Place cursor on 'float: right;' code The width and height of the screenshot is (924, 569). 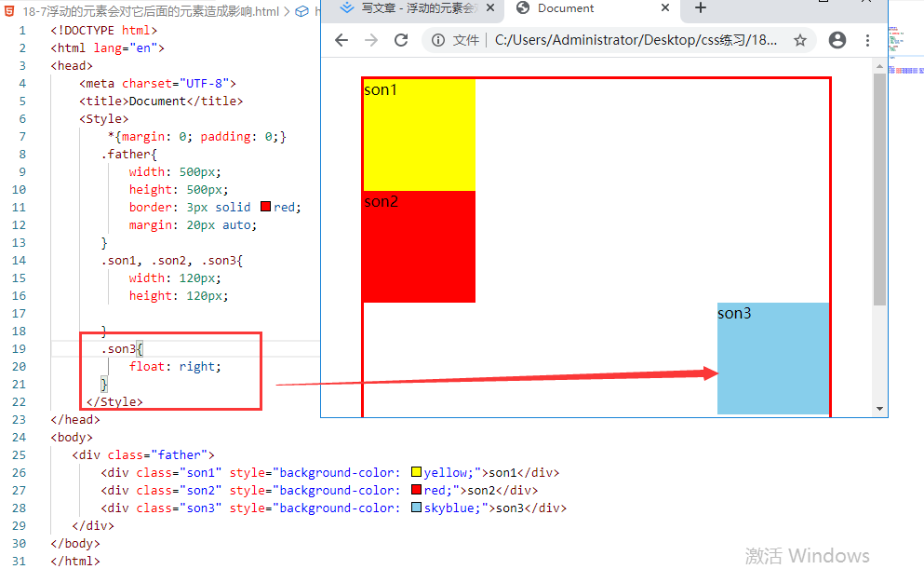pyautogui.click(x=175, y=366)
